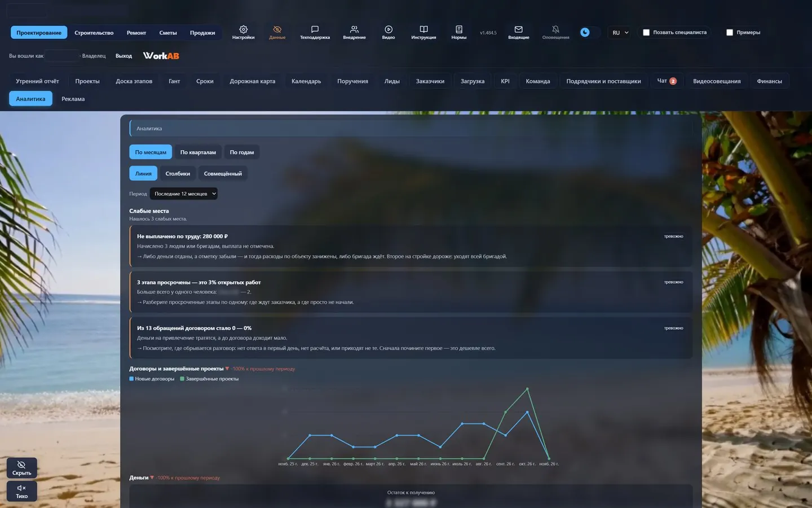Open the Чат tab with badge
The image size is (812, 508).
pyautogui.click(x=667, y=81)
